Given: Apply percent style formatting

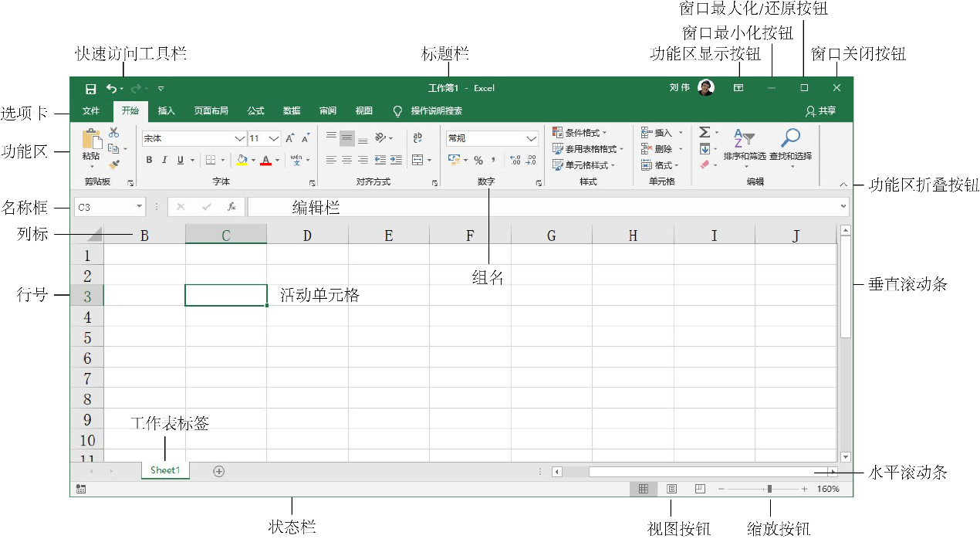Looking at the screenshot, I should click(478, 160).
